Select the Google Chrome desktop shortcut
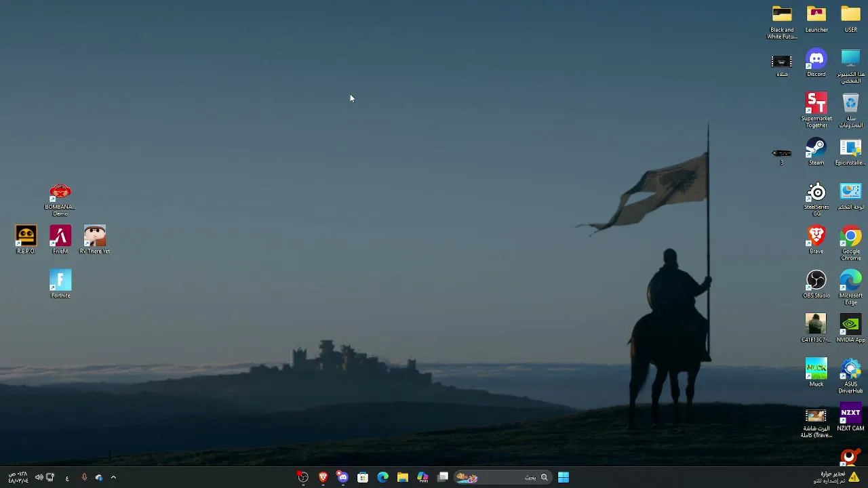868x488 pixels. point(850,244)
